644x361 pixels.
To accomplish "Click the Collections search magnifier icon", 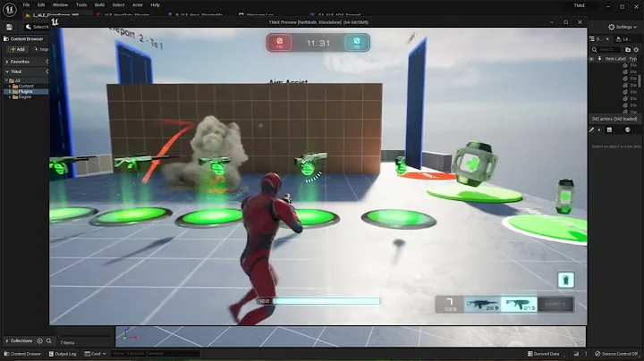I will [49, 341].
